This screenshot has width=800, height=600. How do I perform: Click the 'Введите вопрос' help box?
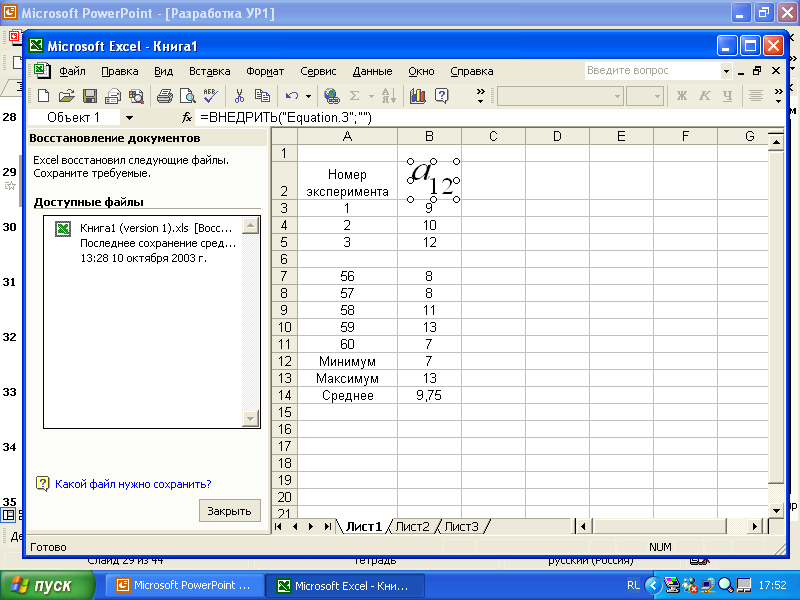[x=652, y=71]
